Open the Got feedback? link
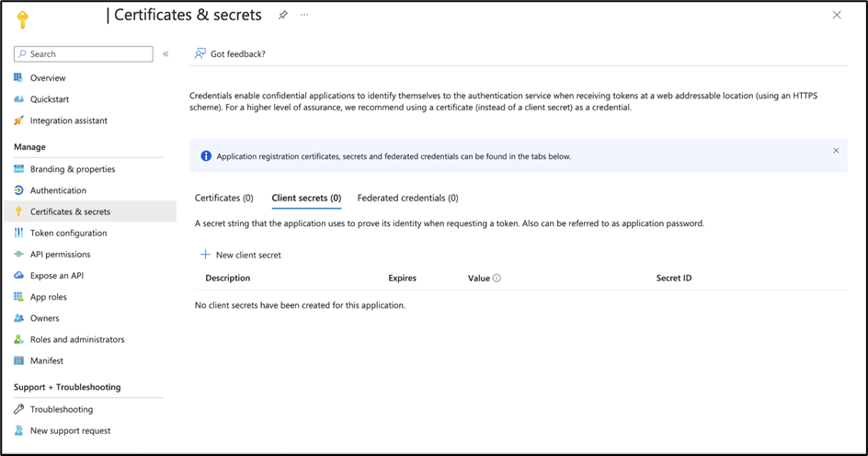The height and width of the screenshot is (456, 868). 237,53
